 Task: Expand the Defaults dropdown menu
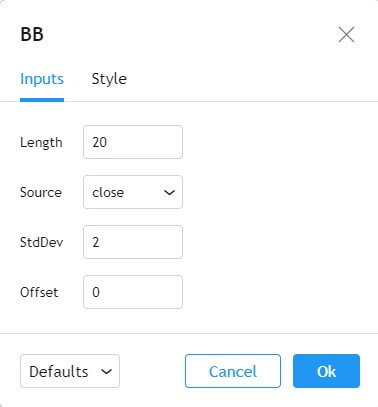point(70,371)
